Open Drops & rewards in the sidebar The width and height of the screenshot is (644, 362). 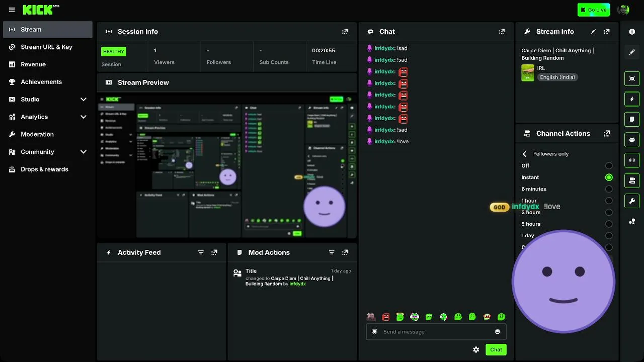(48, 169)
